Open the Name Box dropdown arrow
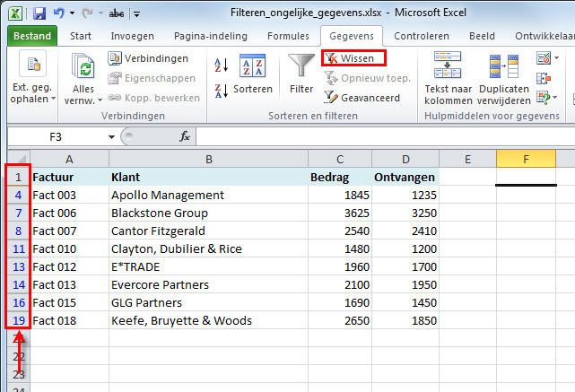The image size is (575, 392). [111, 137]
